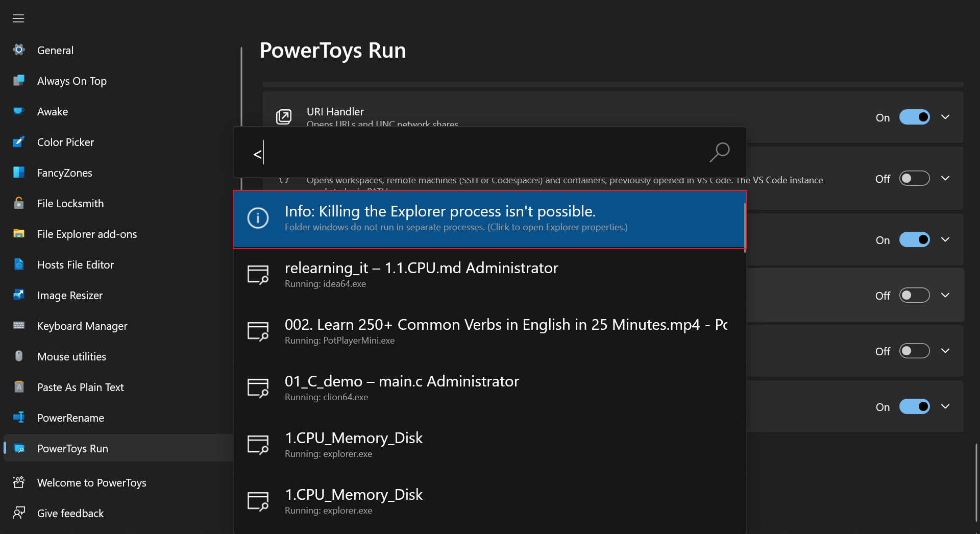
Task: Select General in the sidebar
Action: (x=55, y=50)
